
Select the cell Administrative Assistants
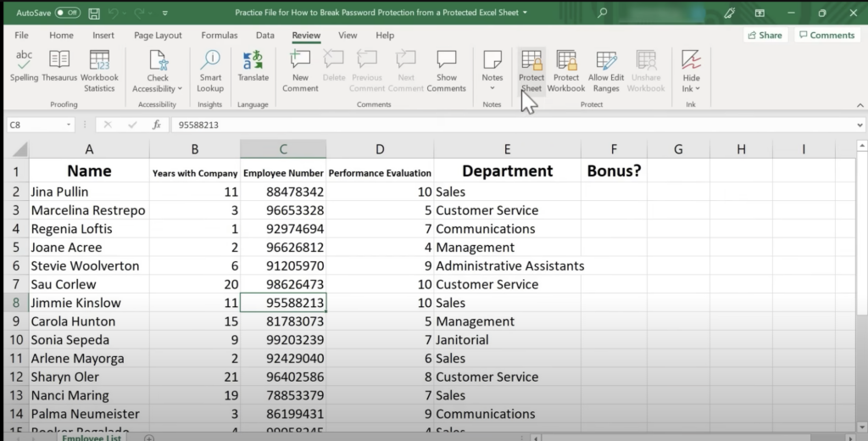[507, 266]
